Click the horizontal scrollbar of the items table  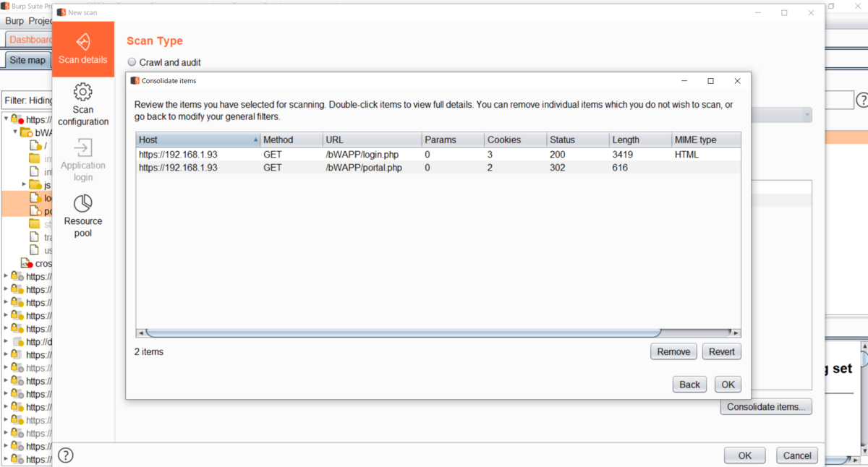(404, 333)
